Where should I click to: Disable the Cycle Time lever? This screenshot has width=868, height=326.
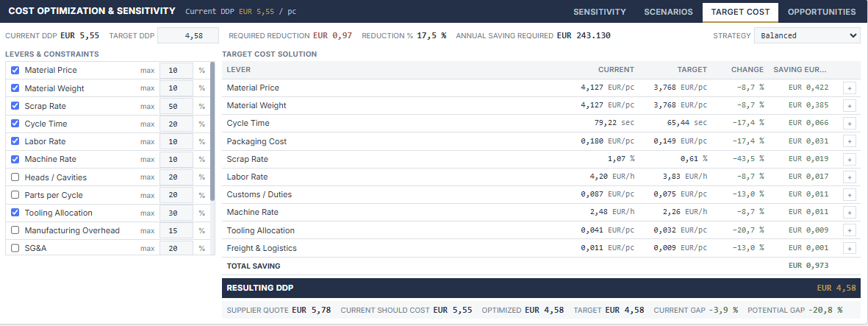[15, 124]
